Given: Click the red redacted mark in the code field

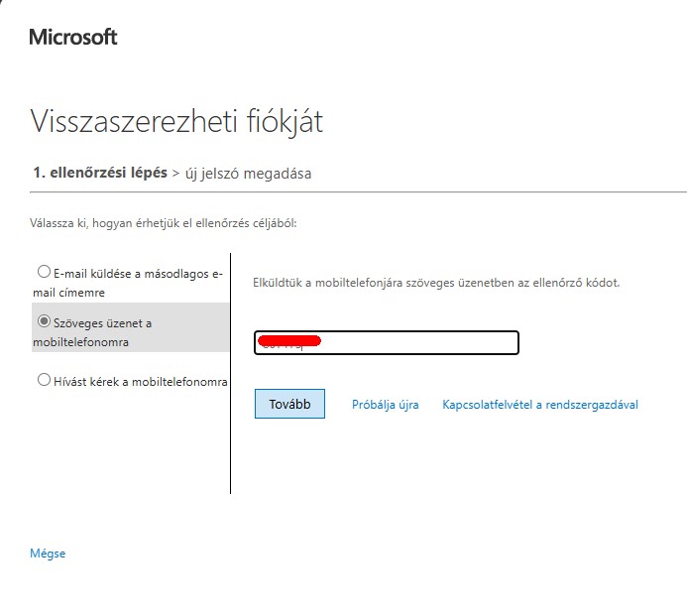Looking at the screenshot, I should coord(289,340).
